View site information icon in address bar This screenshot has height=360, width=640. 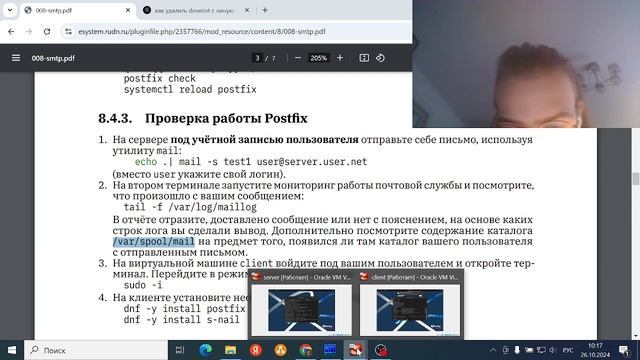[68, 31]
